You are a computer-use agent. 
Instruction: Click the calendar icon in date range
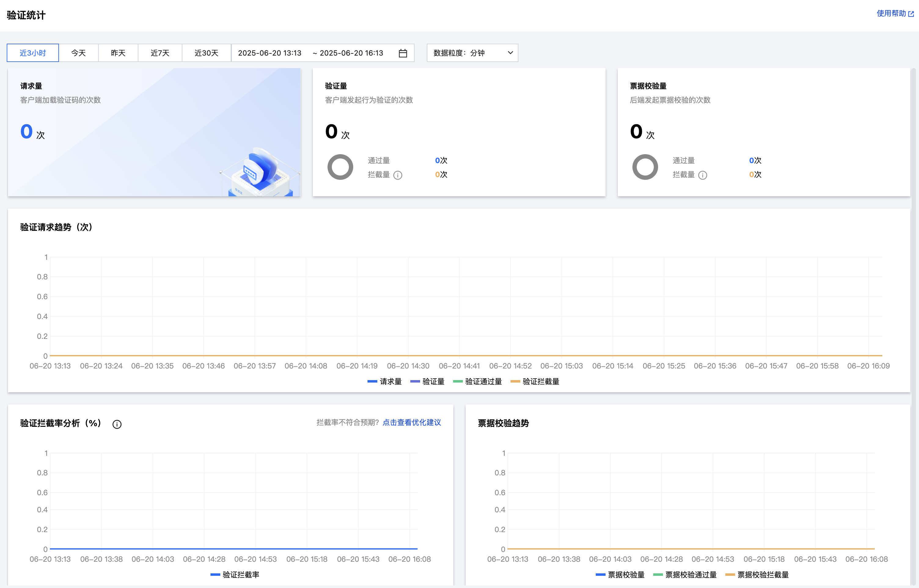[403, 53]
